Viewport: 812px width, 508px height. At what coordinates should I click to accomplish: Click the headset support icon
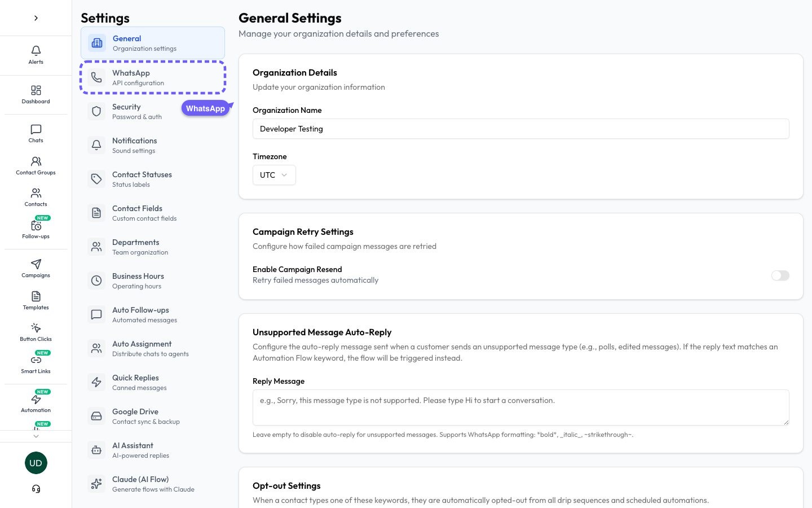(x=36, y=489)
